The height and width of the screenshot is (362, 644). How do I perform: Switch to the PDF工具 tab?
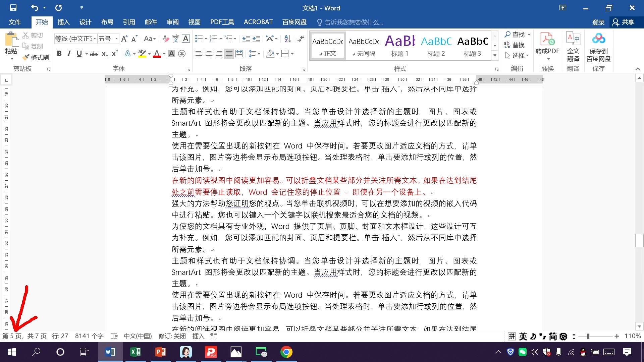click(x=222, y=22)
